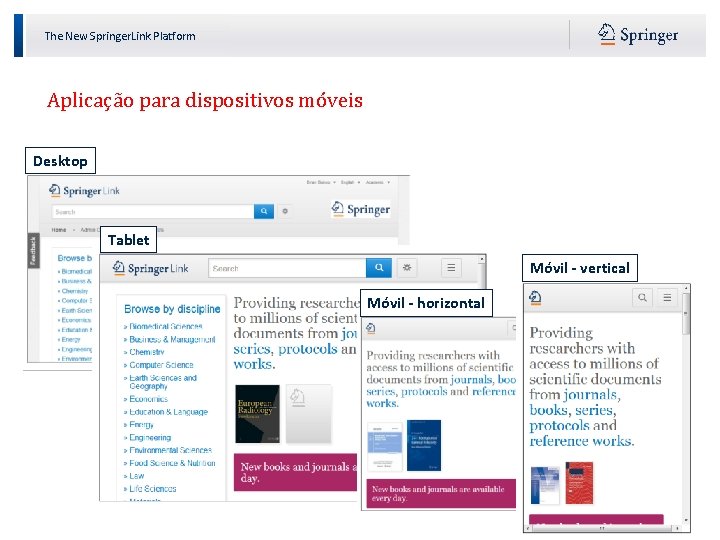
Task: Click protocols link in Móvil vertical text
Action: coord(559,426)
